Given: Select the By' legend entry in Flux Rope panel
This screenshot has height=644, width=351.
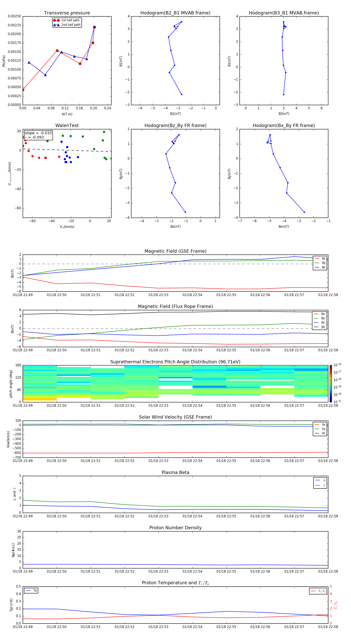Looking at the screenshot, I should coord(320,318).
